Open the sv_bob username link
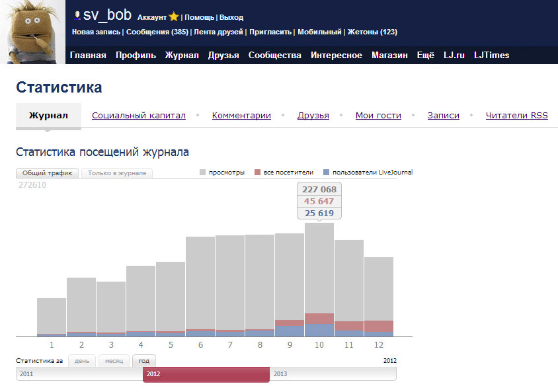This screenshot has height=392, width=558. click(x=107, y=15)
